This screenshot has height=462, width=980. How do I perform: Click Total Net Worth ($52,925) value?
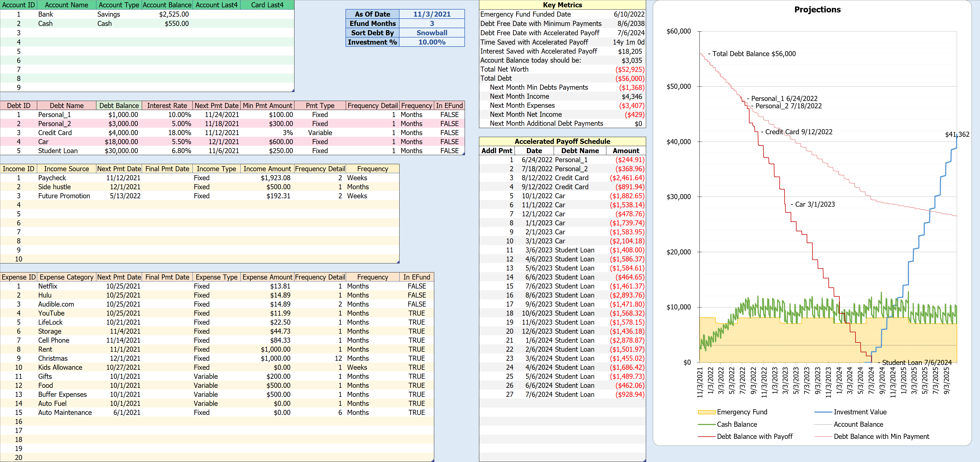(x=630, y=69)
